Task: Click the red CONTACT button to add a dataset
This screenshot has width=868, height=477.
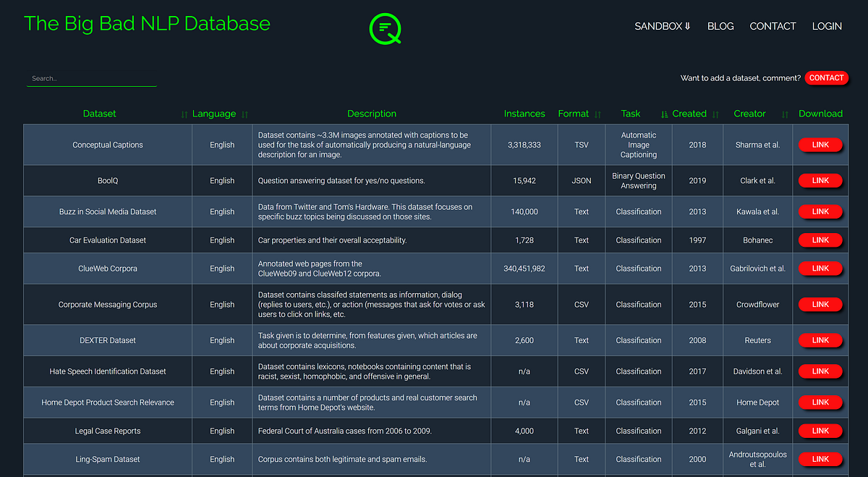Action: [826, 78]
